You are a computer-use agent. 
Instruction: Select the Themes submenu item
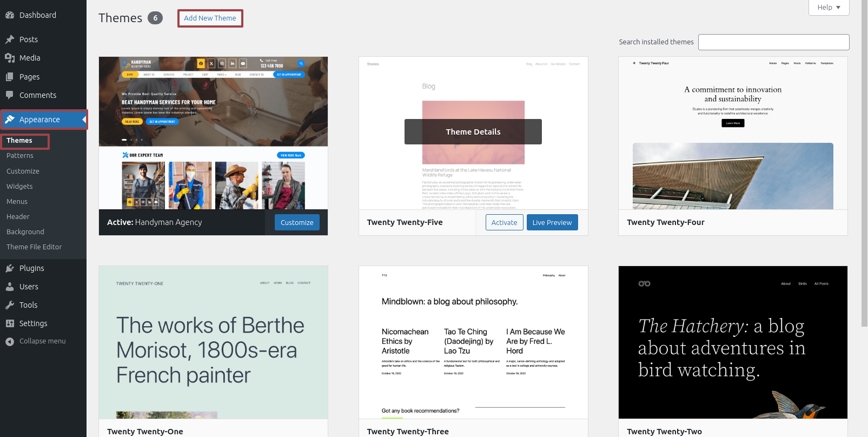[x=19, y=141]
